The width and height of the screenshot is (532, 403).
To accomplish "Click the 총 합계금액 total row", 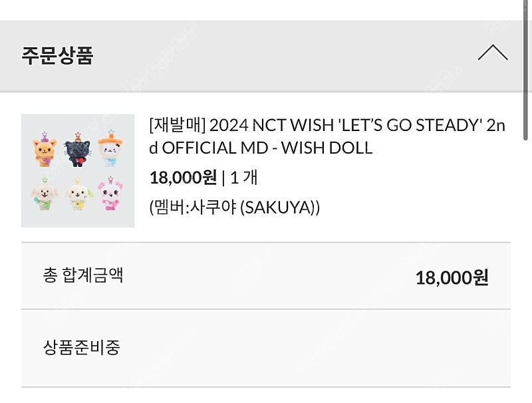I will click(266, 276).
